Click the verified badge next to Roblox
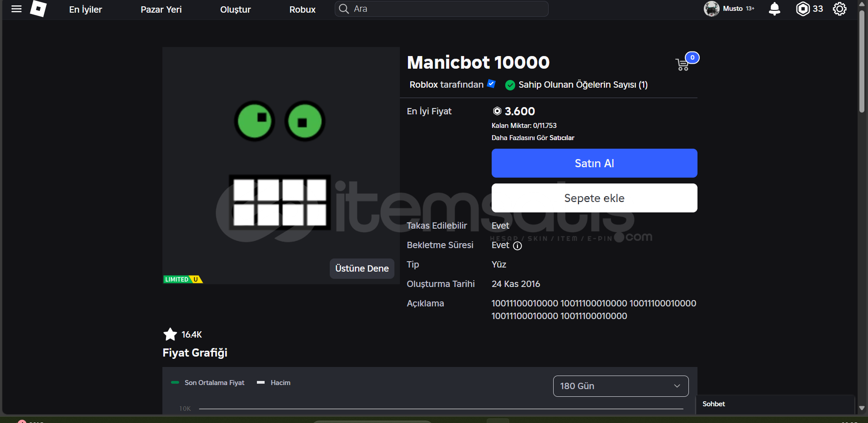 coord(491,84)
